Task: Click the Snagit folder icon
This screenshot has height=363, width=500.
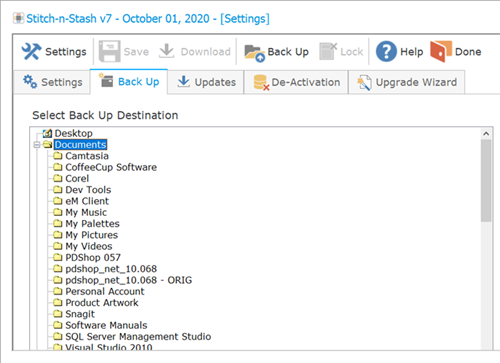Action: [58, 314]
